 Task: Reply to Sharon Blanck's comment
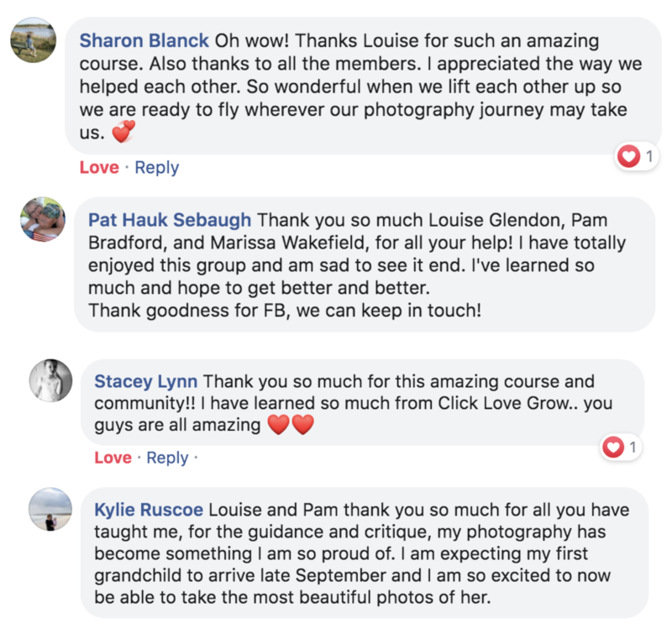(x=157, y=167)
